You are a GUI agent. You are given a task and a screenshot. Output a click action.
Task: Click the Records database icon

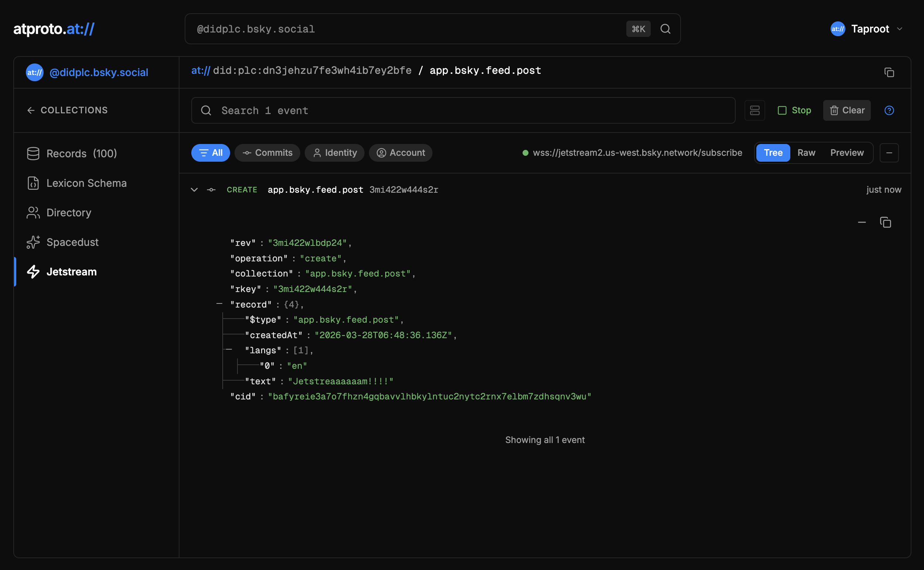(33, 154)
